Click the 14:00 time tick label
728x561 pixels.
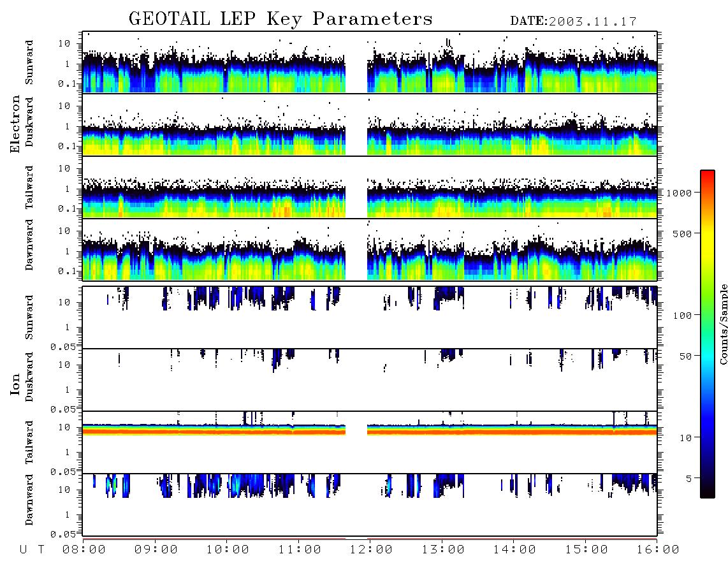[514, 550]
